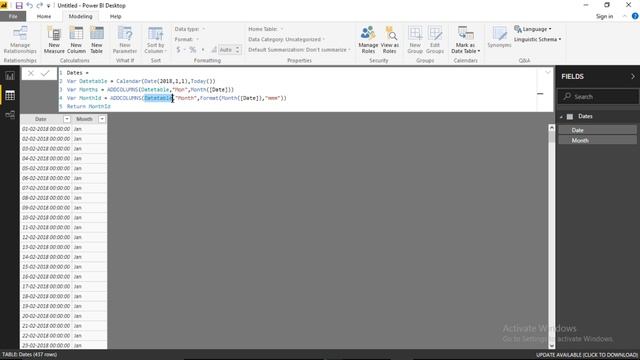
Task: Cancel the formula with X icon
Action: [x=31, y=73]
